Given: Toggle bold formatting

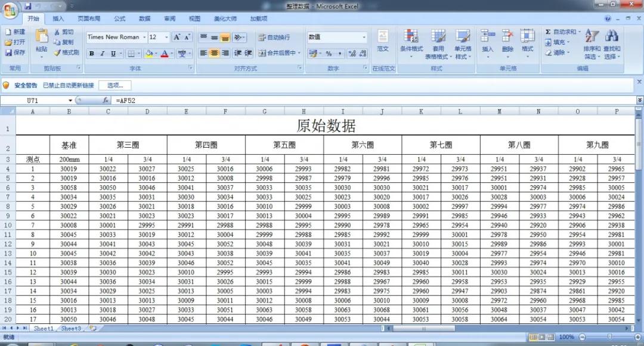Looking at the screenshot, I should click(x=92, y=54).
